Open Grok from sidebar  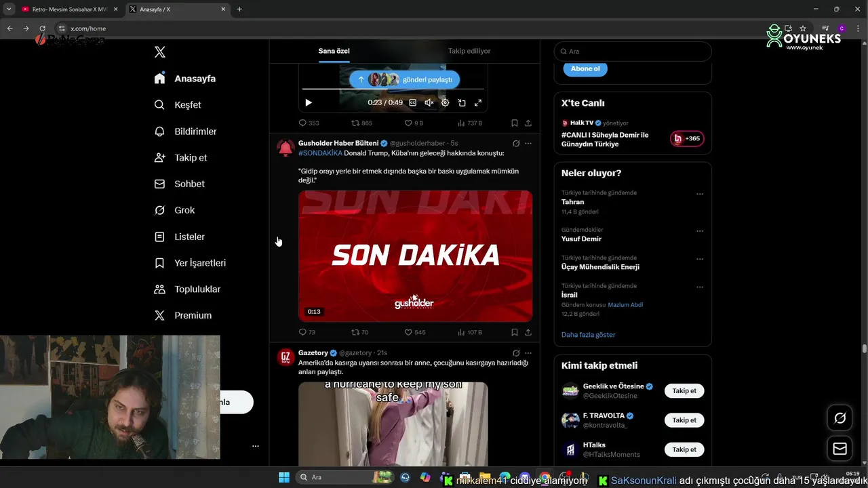174,210
